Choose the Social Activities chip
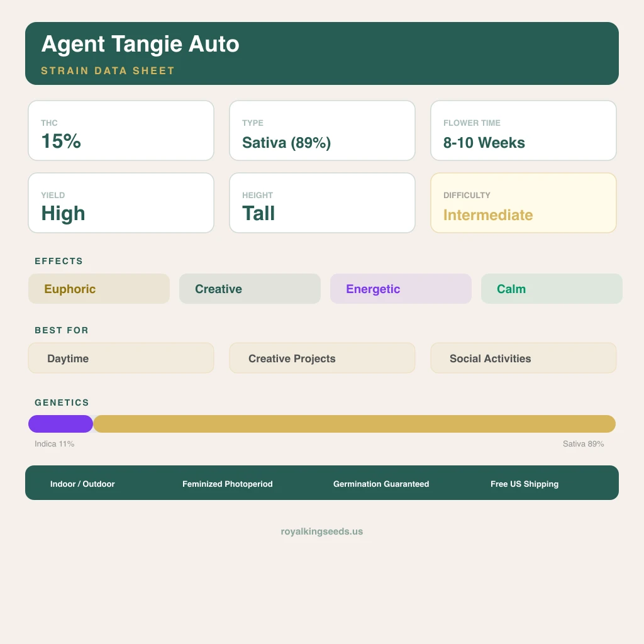This screenshot has height=644, width=644. [x=523, y=358]
